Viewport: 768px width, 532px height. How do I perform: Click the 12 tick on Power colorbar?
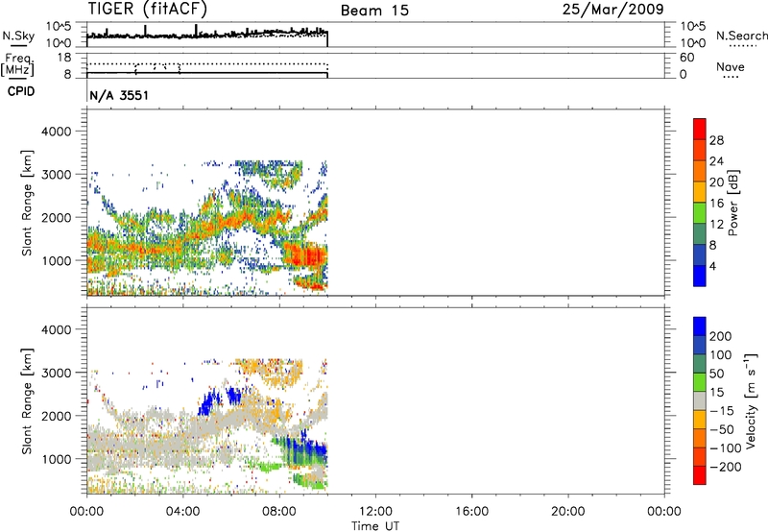tap(716, 225)
